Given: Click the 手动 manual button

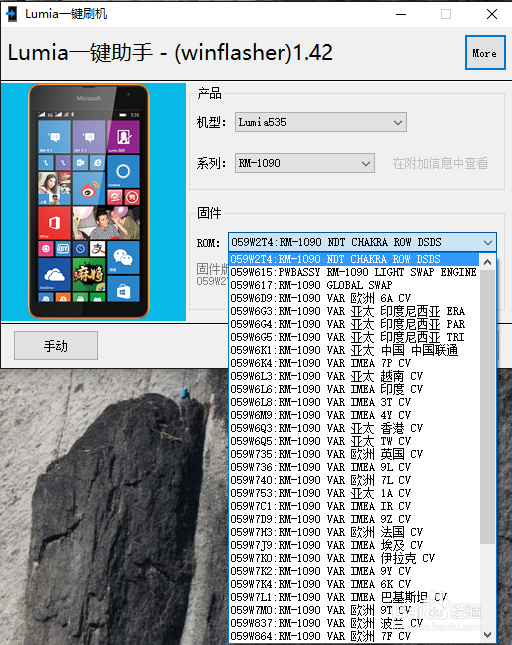Looking at the screenshot, I should click(x=56, y=346).
